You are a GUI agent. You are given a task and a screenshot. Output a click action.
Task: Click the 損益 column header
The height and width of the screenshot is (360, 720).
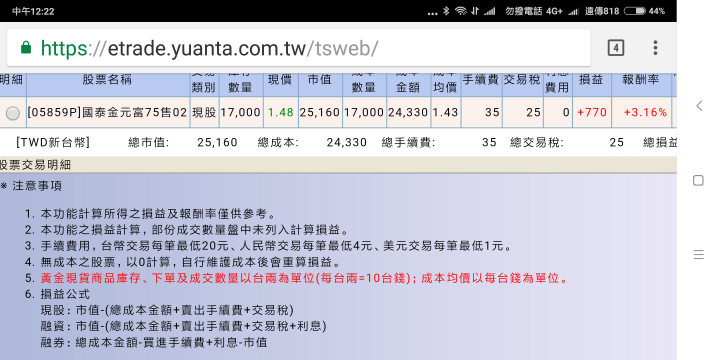click(591, 80)
